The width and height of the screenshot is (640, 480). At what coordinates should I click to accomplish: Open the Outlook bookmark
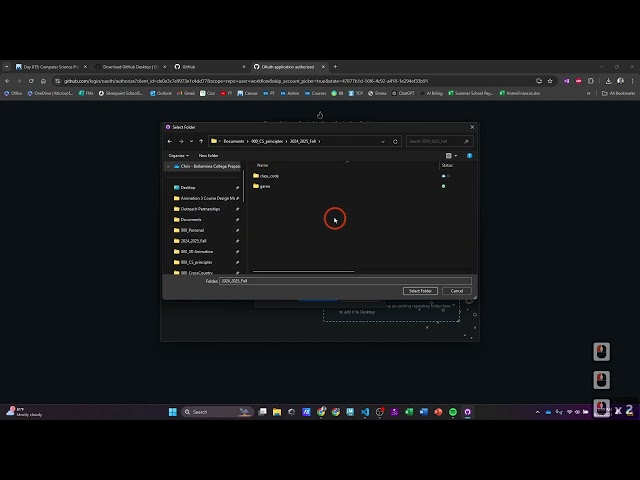[x=161, y=93]
